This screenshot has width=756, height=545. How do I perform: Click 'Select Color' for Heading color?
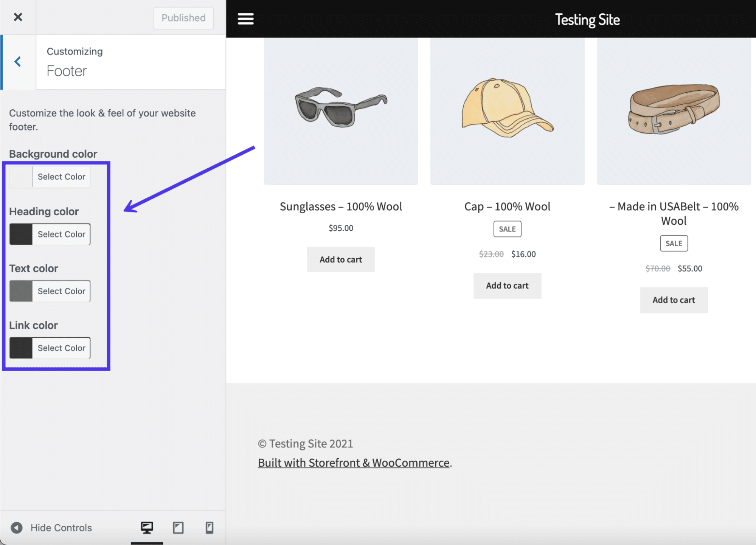tap(61, 234)
